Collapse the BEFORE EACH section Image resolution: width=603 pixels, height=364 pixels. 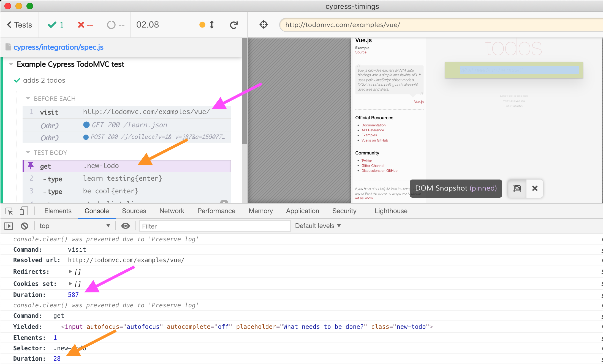click(x=28, y=99)
